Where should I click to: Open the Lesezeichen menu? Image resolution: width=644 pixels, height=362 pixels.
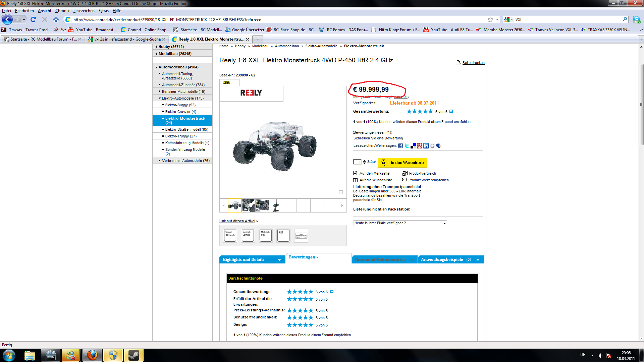(x=84, y=11)
